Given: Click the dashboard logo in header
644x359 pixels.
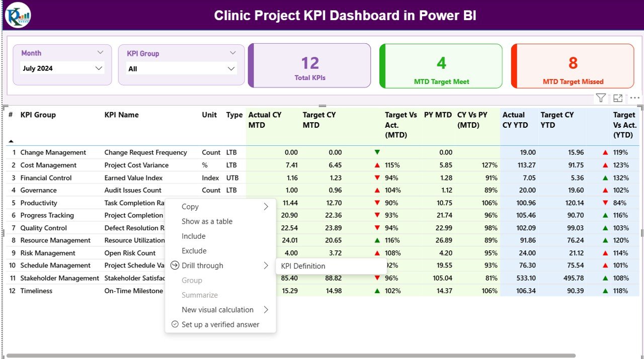Looking at the screenshot, I should [18, 15].
